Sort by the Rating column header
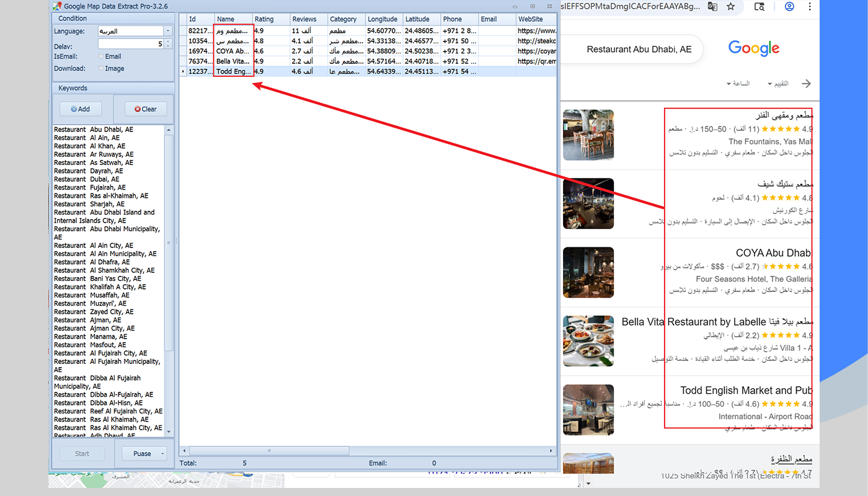This screenshot has height=496, width=868. point(271,19)
